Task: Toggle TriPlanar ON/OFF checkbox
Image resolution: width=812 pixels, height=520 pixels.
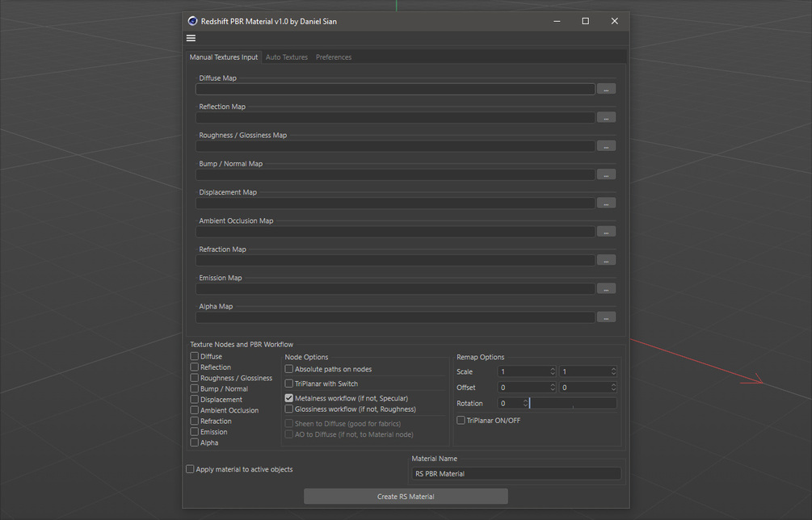Action: point(461,420)
